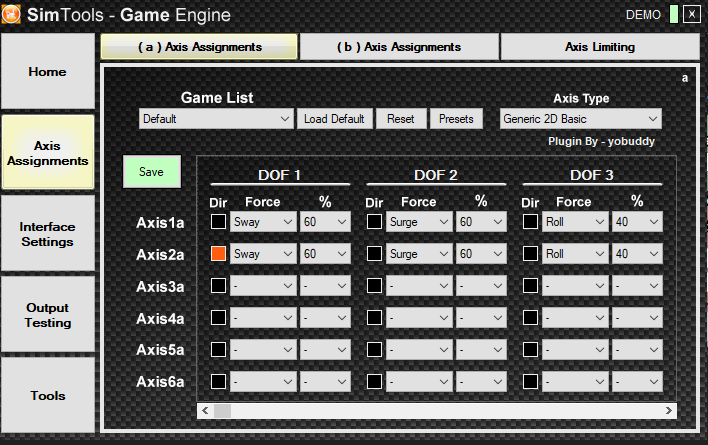
Task: Open Axis5a DOF 2 percent dropdown
Action: pos(481,350)
